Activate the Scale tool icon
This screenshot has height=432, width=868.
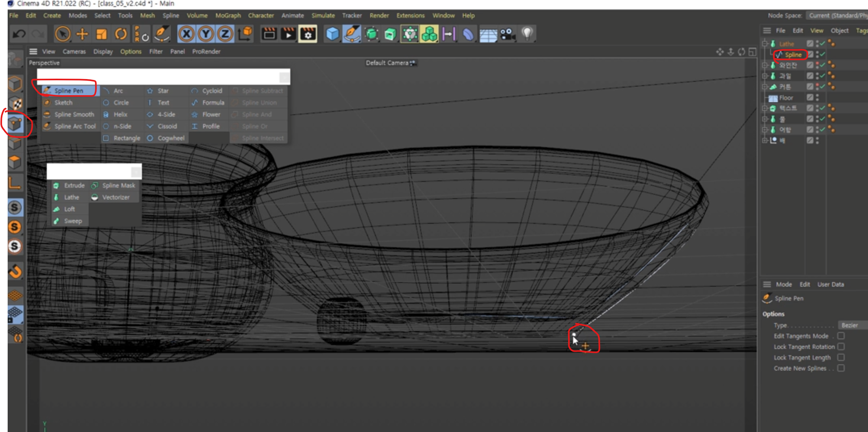102,34
